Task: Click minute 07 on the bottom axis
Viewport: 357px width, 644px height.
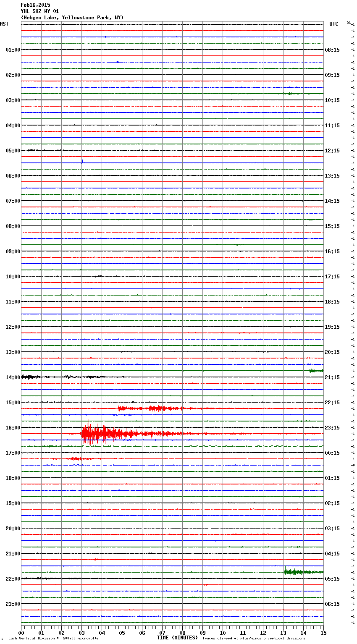Action: (162, 633)
